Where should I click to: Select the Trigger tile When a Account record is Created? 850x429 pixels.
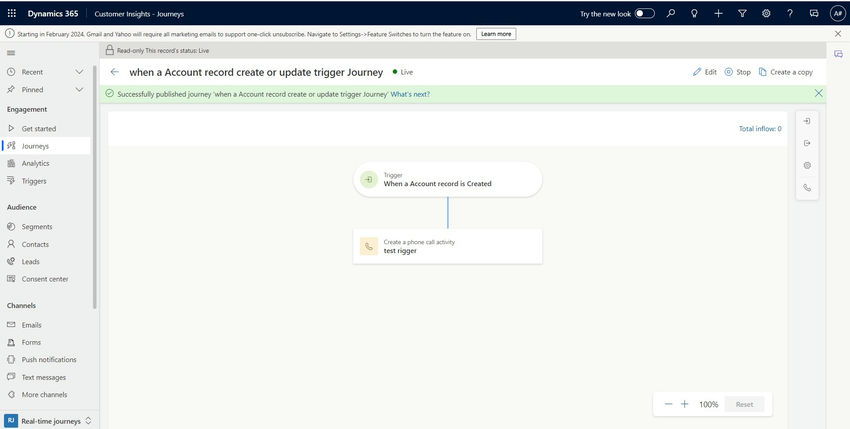[448, 180]
